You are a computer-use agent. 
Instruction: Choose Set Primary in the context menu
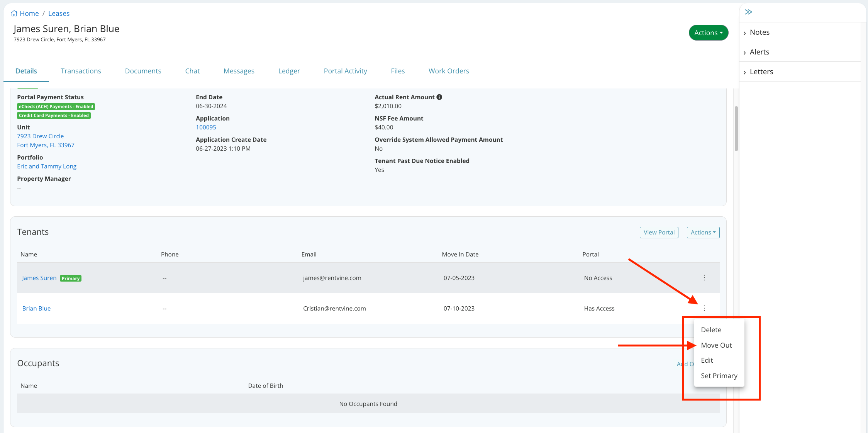pos(719,376)
